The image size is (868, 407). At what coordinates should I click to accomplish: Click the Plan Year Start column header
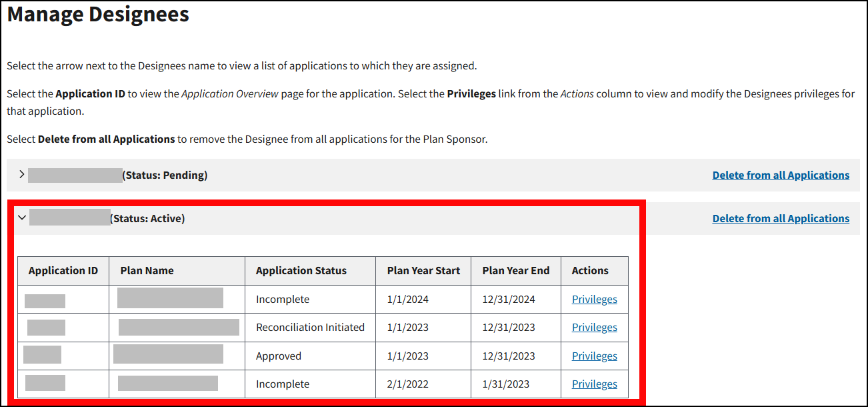click(x=423, y=271)
